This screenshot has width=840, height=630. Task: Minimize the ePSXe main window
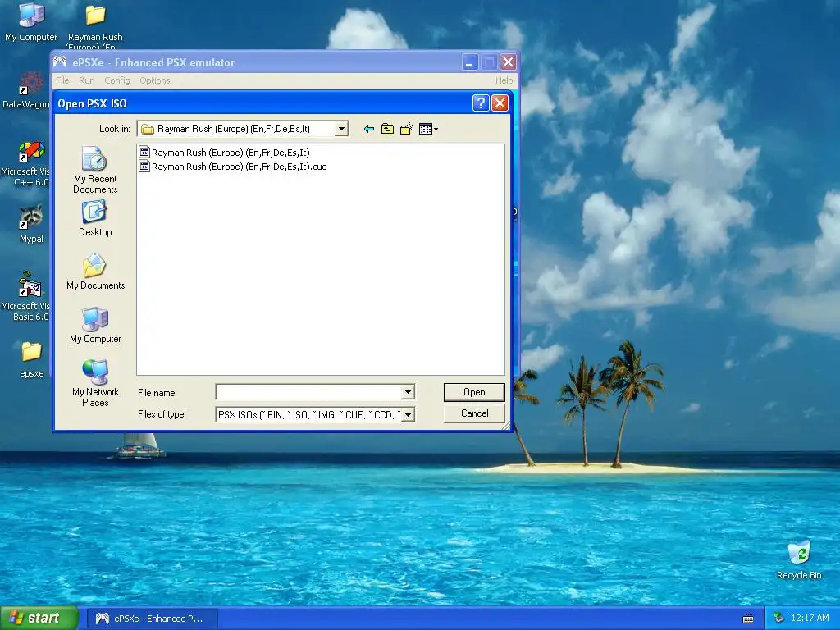coord(469,62)
